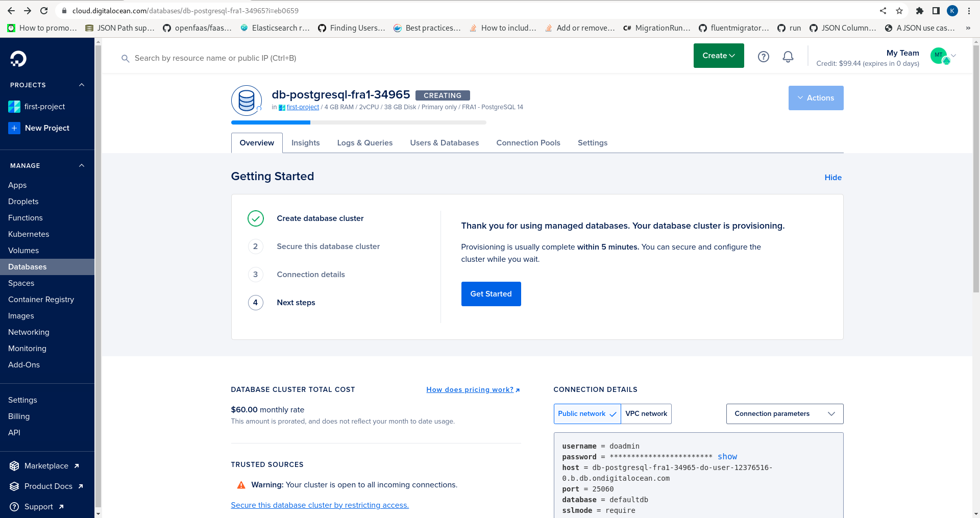The width and height of the screenshot is (980, 518).
Task: Show the hidden password
Action: point(727,457)
